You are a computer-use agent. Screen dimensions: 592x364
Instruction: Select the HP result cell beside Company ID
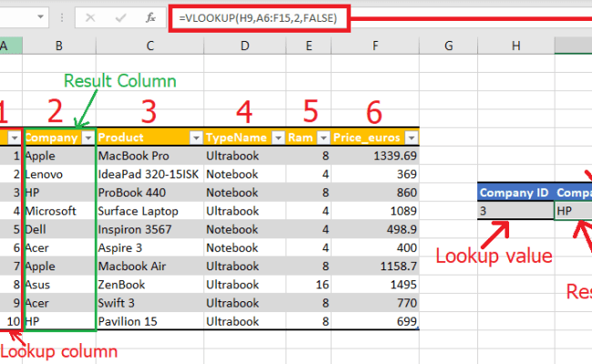(x=574, y=211)
